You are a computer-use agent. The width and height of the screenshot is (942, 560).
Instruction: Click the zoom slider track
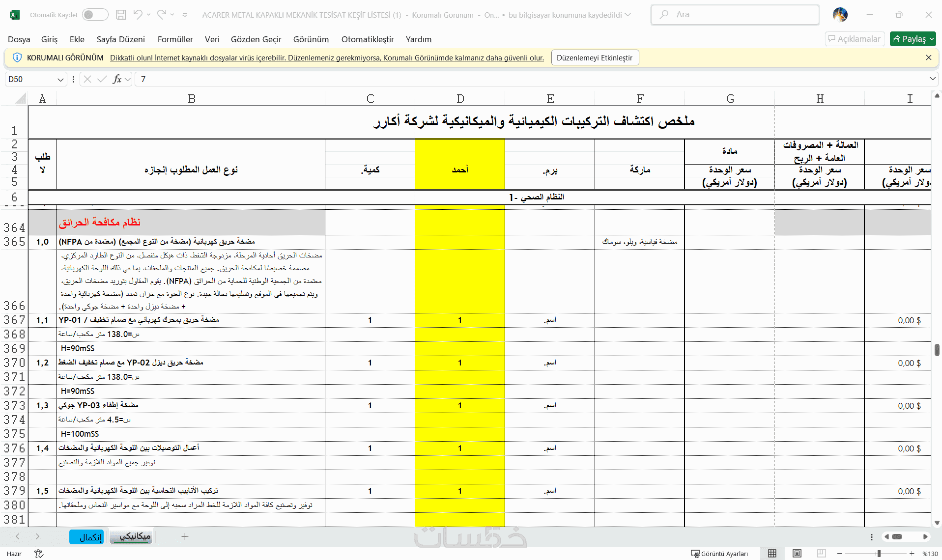click(x=876, y=554)
